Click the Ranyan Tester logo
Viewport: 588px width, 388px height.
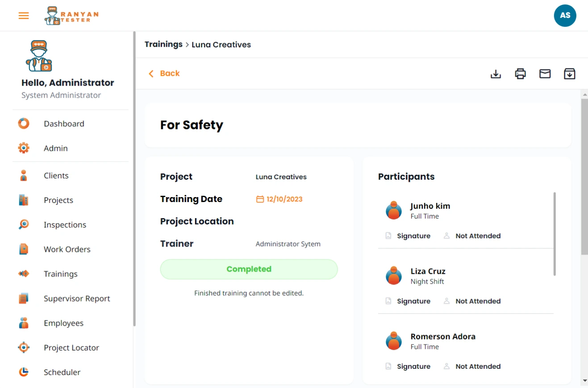pyautogui.click(x=71, y=16)
